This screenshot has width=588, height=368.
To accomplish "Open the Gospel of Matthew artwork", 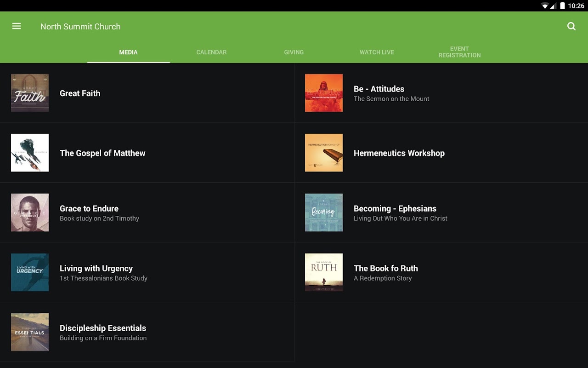I will pos(30,153).
